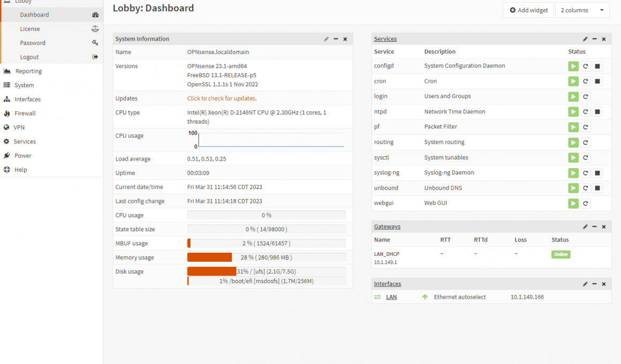Expand the Interfaces sidebar section

[27, 100]
